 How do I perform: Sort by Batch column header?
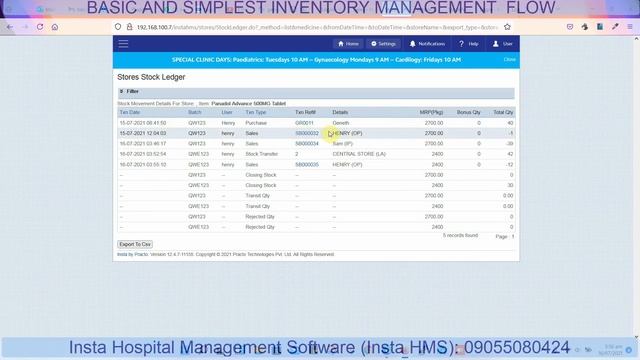coord(195,112)
